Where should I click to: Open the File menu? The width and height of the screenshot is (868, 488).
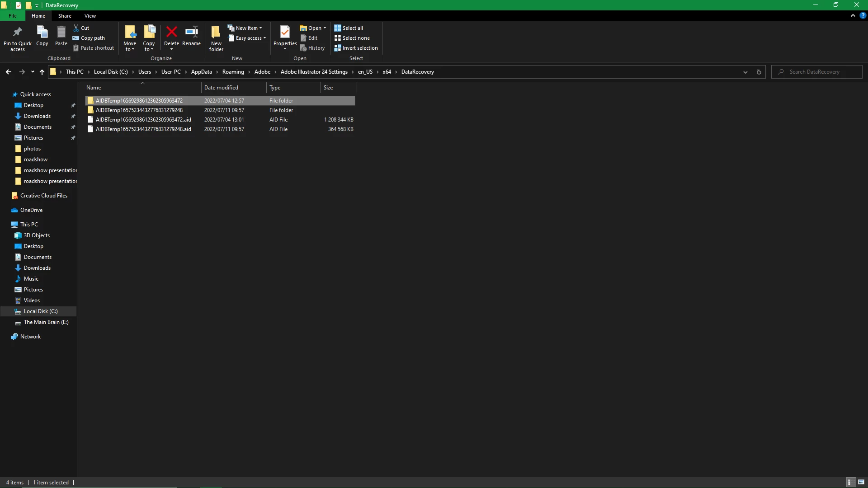point(13,16)
